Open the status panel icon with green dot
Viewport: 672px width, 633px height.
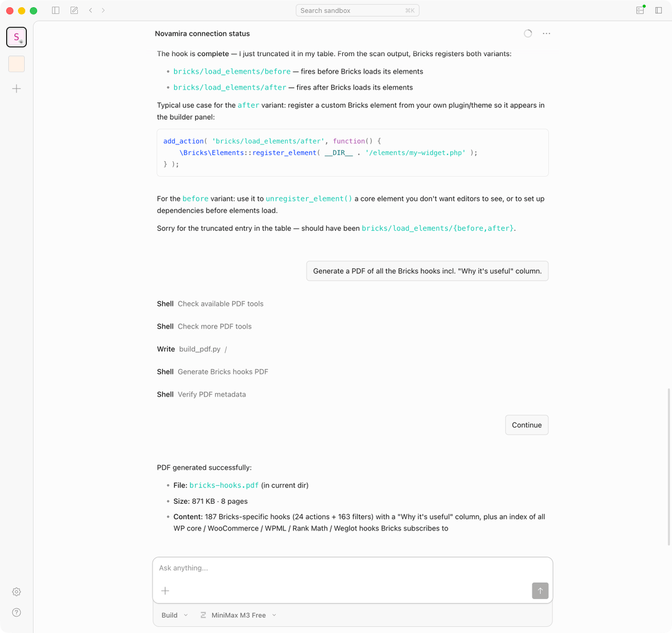[x=640, y=11]
